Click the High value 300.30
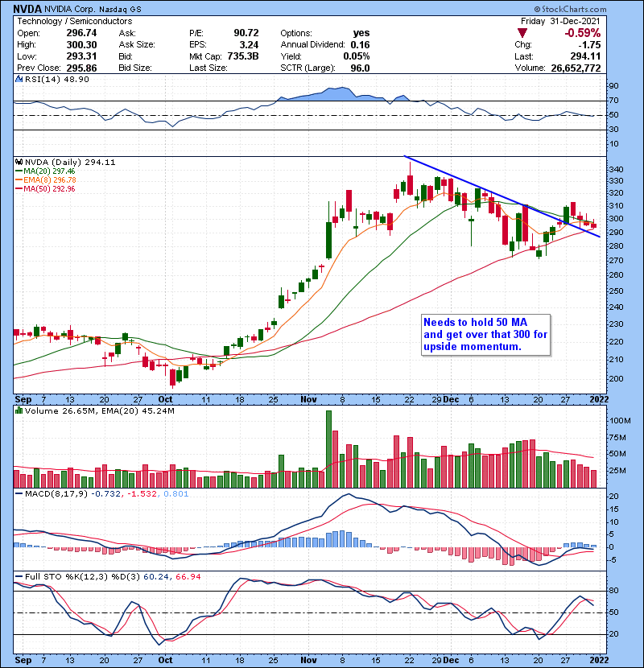 click(x=81, y=45)
